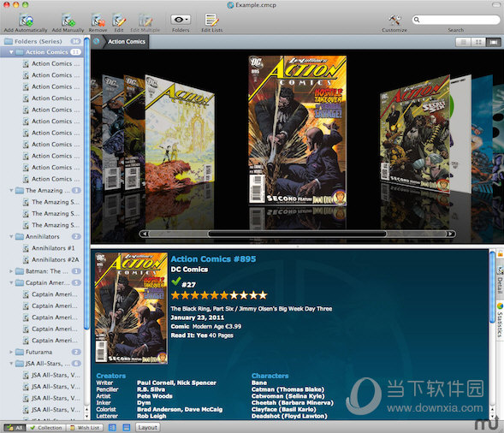The width and height of the screenshot is (504, 433).
Task: Click the Action Comics cover on right
Action: [415, 134]
